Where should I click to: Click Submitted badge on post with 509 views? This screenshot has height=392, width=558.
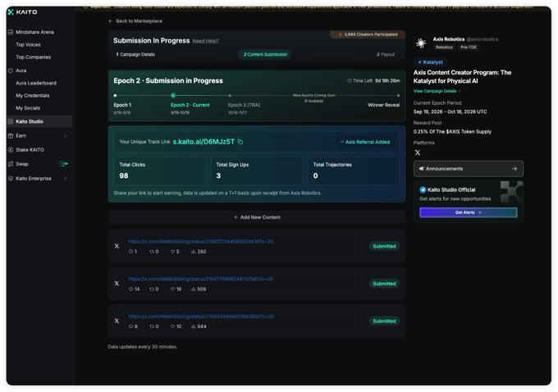point(384,284)
